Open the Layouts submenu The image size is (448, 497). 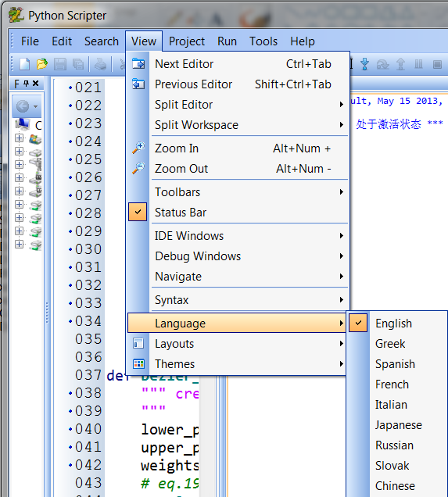click(237, 344)
